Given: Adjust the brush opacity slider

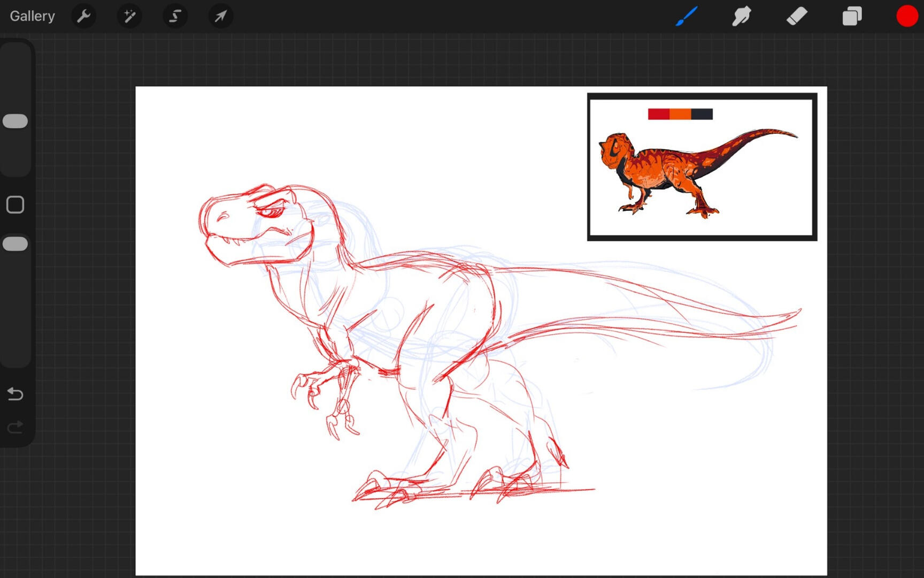Looking at the screenshot, I should [16, 244].
